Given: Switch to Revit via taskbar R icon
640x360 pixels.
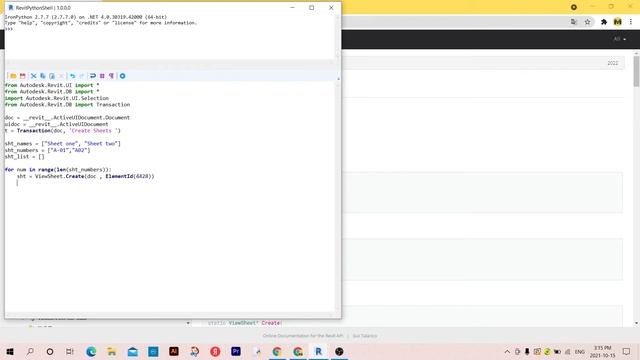Looking at the screenshot, I should click(x=318, y=351).
